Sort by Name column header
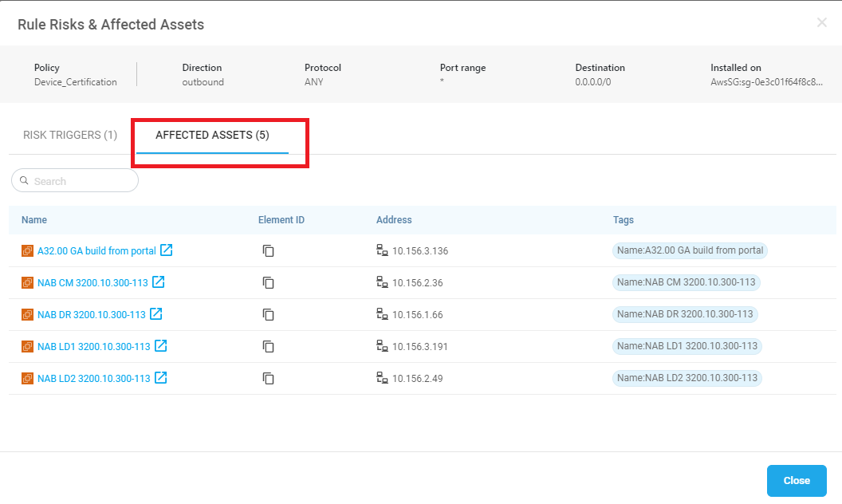 (33, 220)
